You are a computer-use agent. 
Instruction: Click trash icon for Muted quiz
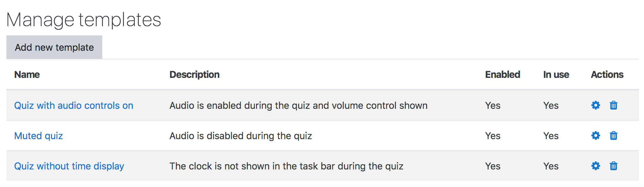[613, 136]
